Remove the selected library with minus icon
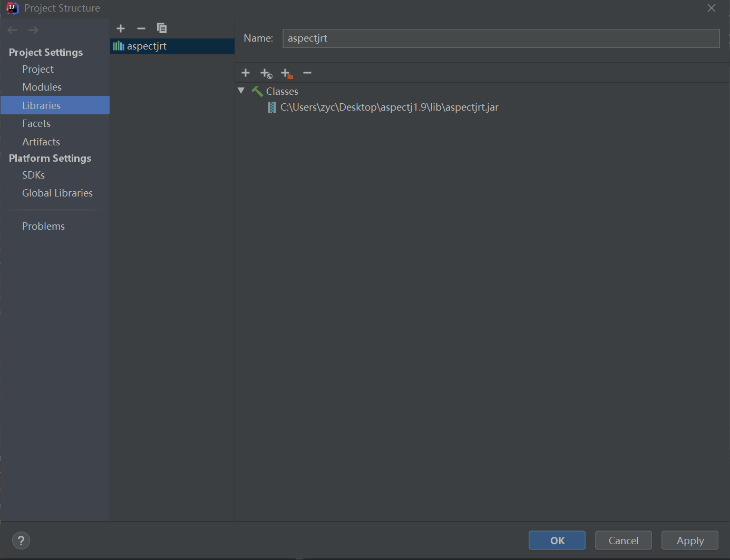730x560 pixels. pyautogui.click(x=141, y=28)
